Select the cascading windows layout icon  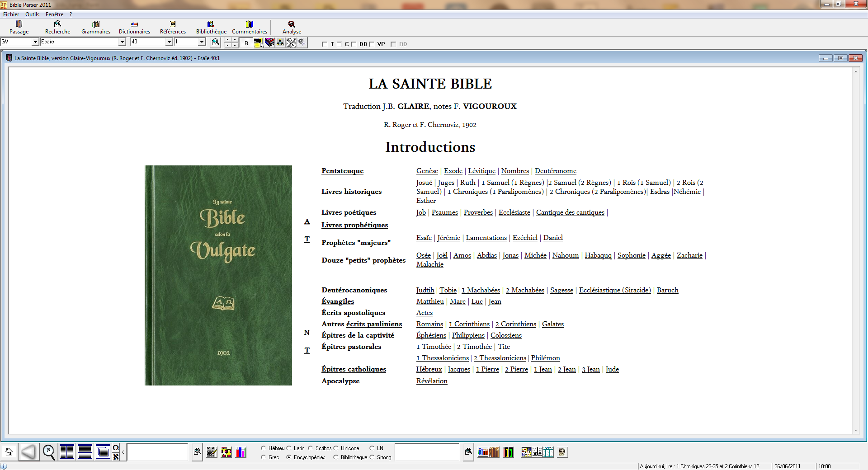tap(103, 452)
